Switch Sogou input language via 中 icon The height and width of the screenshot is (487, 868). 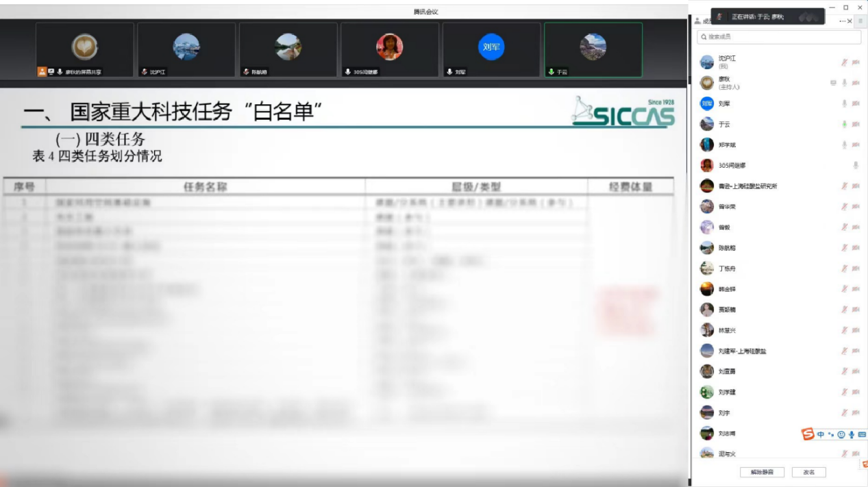click(x=821, y=434)
